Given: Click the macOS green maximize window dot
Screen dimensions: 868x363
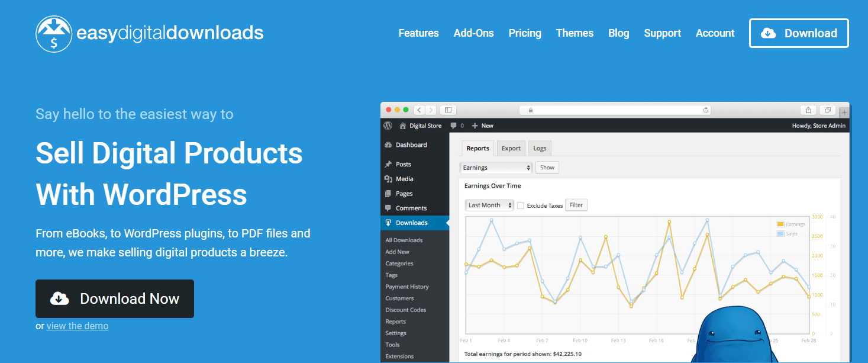Looking at the screenshot, I should 405,110.
